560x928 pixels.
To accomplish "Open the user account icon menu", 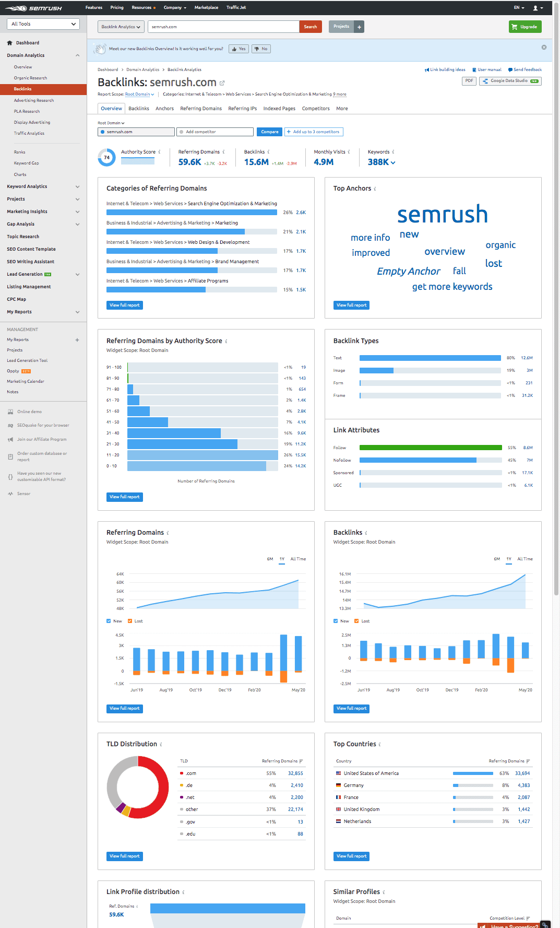I will click(538, 8).
